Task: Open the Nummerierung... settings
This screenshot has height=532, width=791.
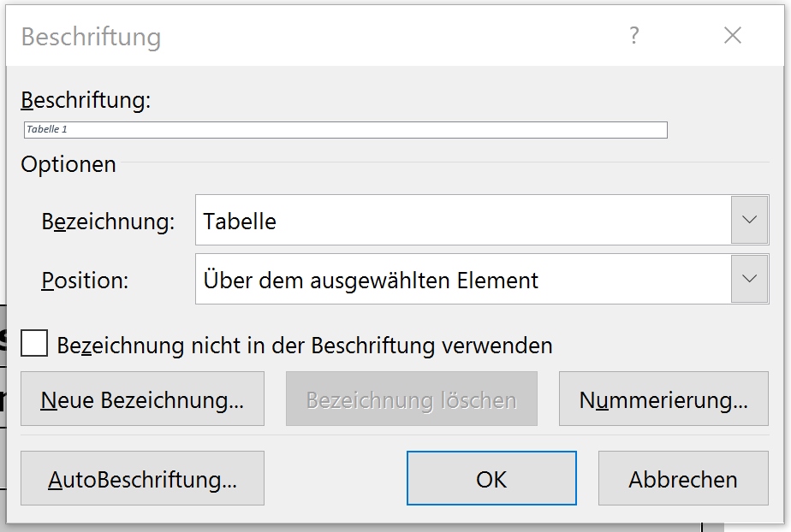Action: (663, 399)
